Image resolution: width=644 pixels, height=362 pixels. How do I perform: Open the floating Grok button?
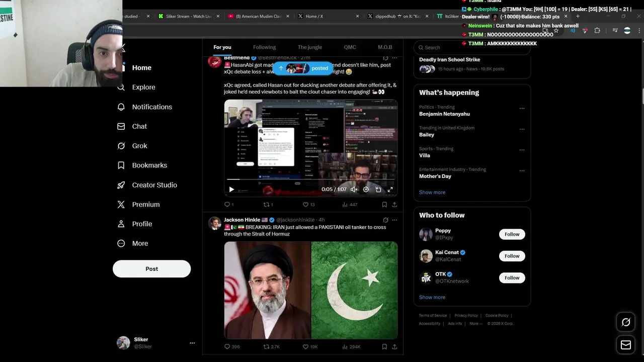(x=626, y=322)
